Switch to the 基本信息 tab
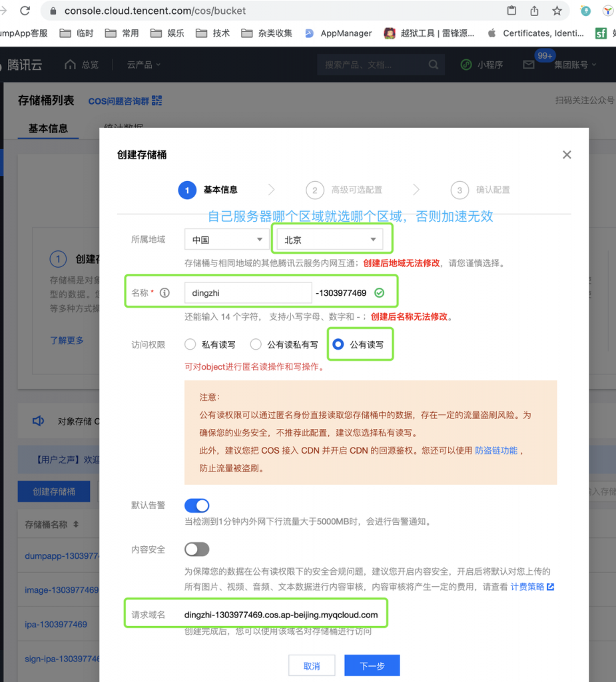The height and width of the screenshot is (682, 616). [x=48, y=129]
